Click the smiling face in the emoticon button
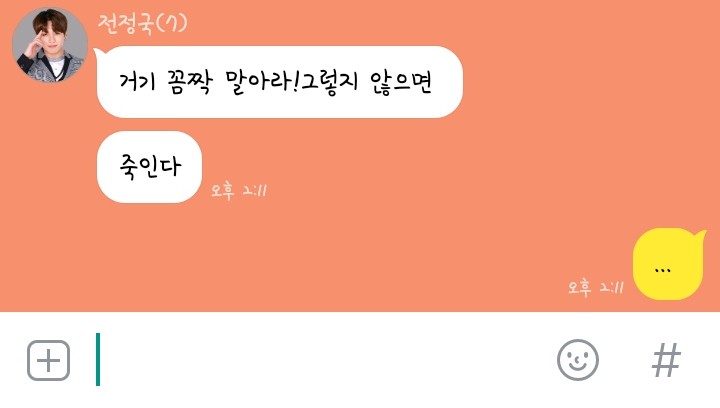This screenshot has height=408, width=720. 578,360
